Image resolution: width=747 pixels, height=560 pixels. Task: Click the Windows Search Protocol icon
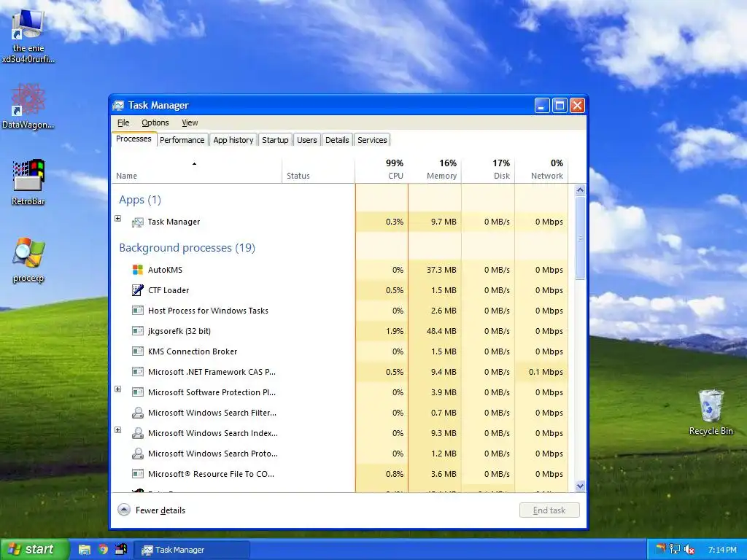(x=138, y=454)
